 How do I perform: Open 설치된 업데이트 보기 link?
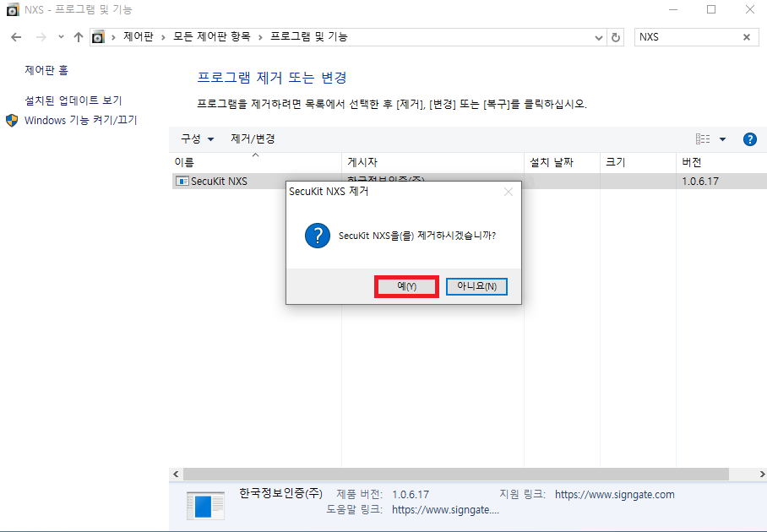[x=73, y=100]
